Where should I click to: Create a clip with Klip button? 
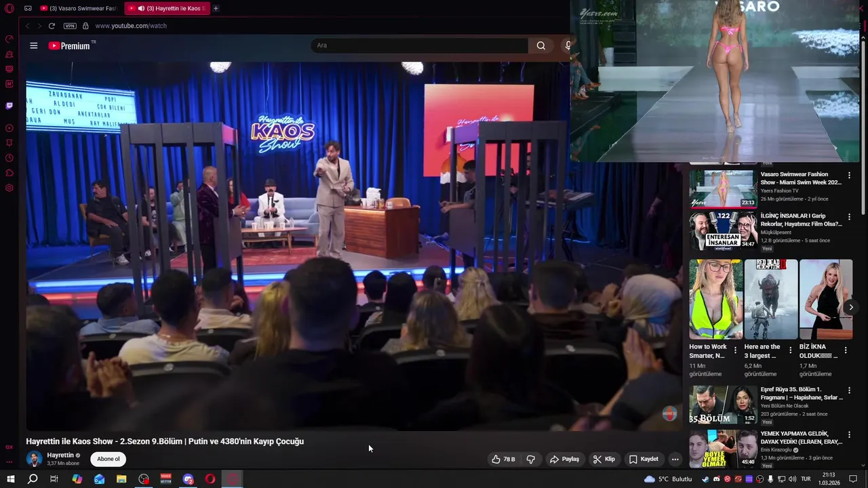click(x=604, y=459)
